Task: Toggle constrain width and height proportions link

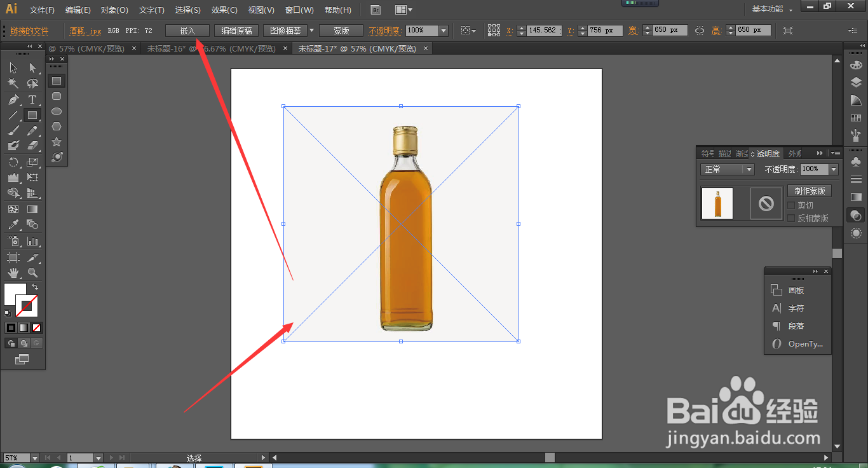Action: tap(700, 31)
